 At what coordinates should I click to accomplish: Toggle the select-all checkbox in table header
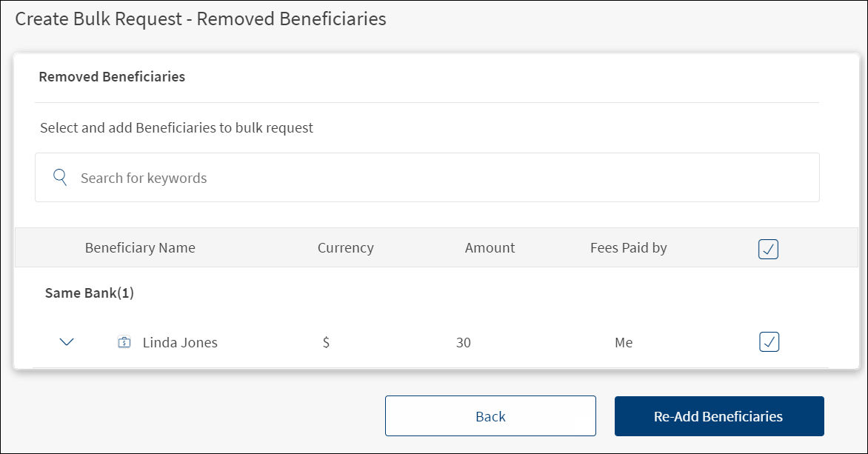click(x=769, y=249)
